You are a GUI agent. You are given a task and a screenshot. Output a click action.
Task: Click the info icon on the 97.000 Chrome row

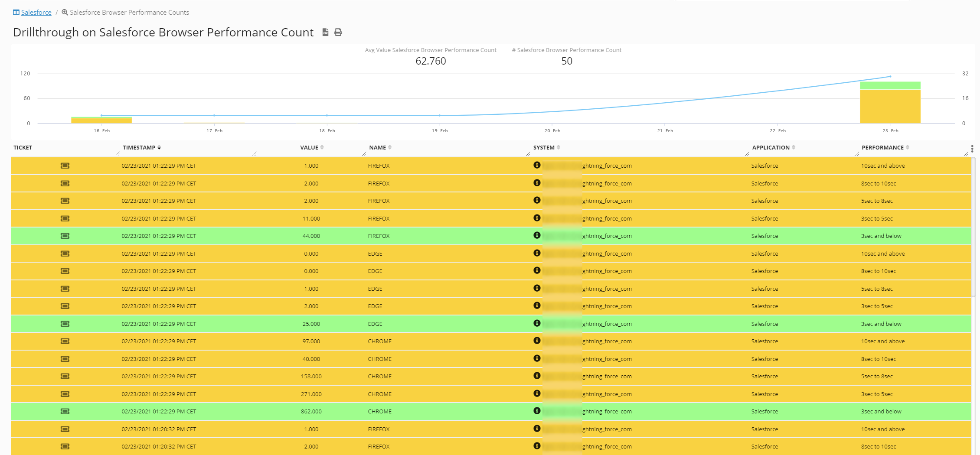coord(537,341)
